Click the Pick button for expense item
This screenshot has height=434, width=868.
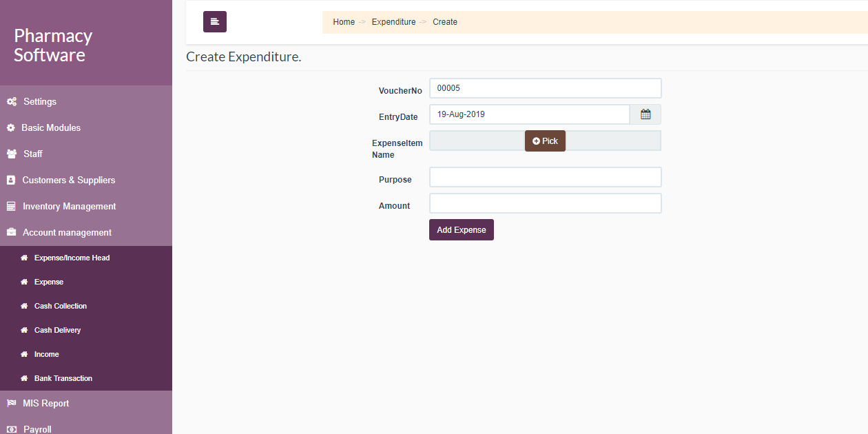point(545,141)
